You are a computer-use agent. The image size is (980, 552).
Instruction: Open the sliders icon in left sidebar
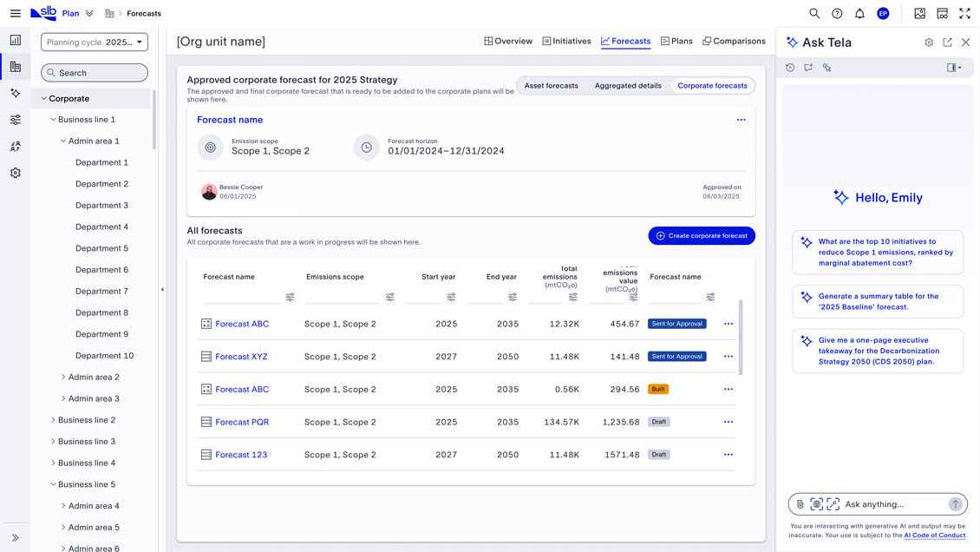coord(15,120)
